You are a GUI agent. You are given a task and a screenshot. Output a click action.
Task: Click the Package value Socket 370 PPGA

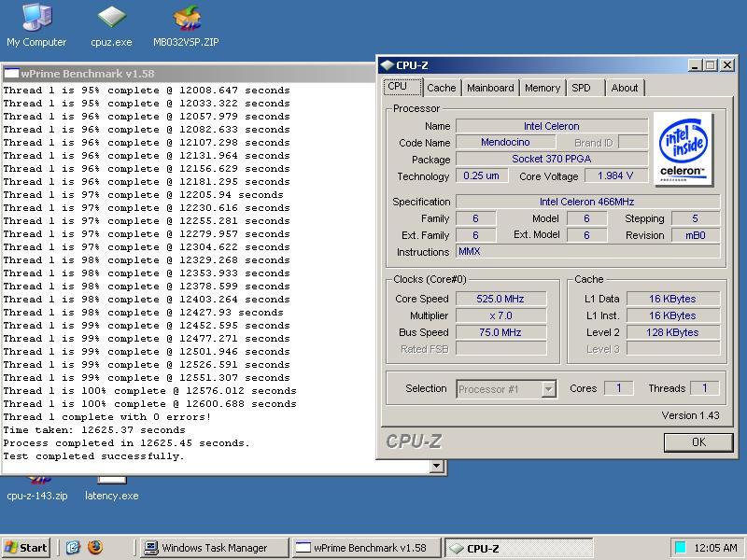coord(552,159)
